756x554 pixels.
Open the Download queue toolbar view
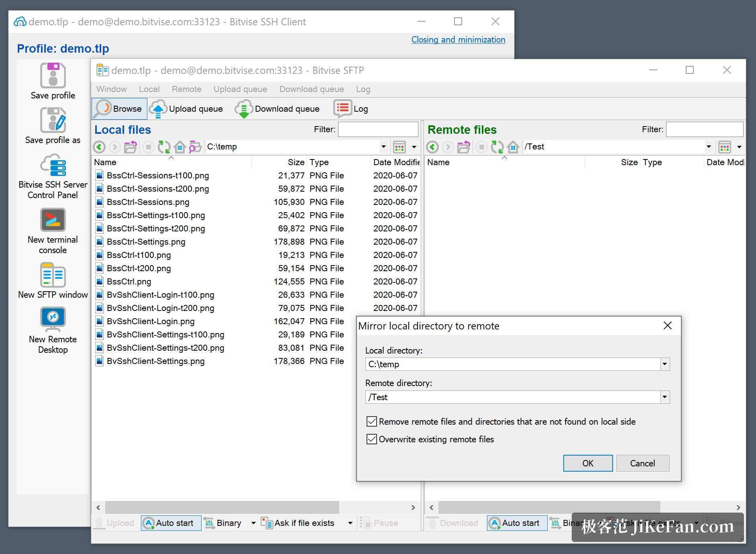pyautogui.click(x=278, y=108)
